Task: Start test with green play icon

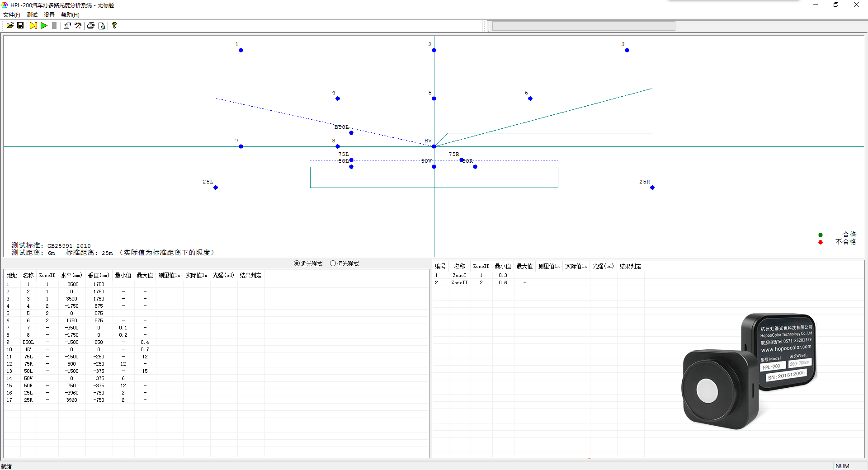Action: click(44, 26)
